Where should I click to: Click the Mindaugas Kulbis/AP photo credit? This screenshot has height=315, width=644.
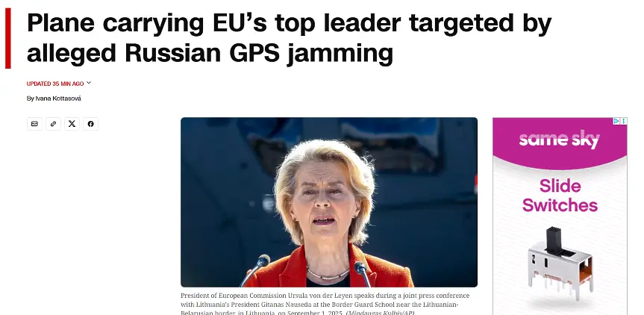tap(380, 313)
